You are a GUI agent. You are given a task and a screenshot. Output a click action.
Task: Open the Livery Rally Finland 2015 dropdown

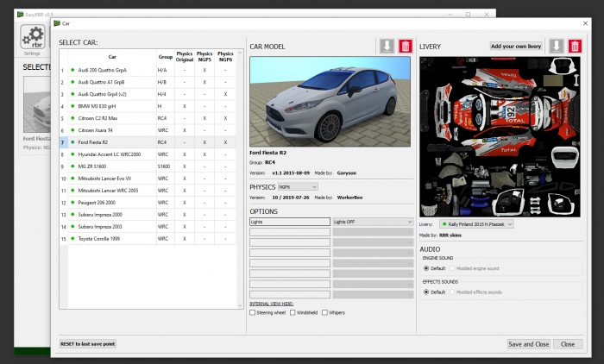[476, 224]
